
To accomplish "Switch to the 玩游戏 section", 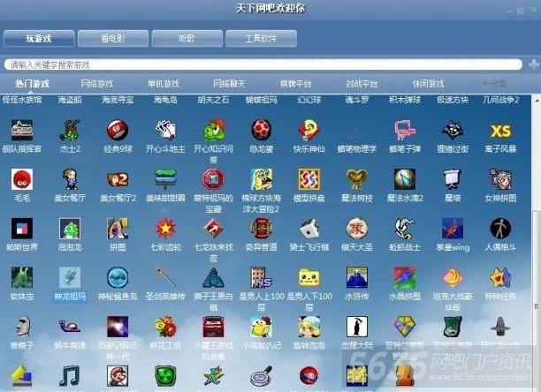I will tap(39, 38).
